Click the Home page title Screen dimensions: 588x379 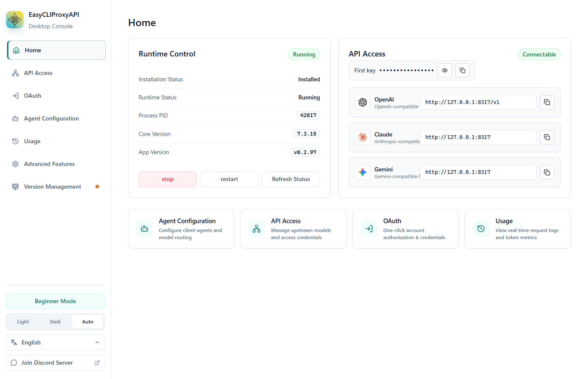tap(142, 23)
